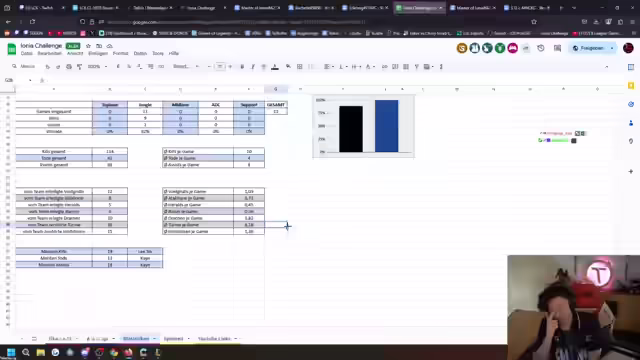Click the orange collaborator avatar
640x360 pixels.
462,48
